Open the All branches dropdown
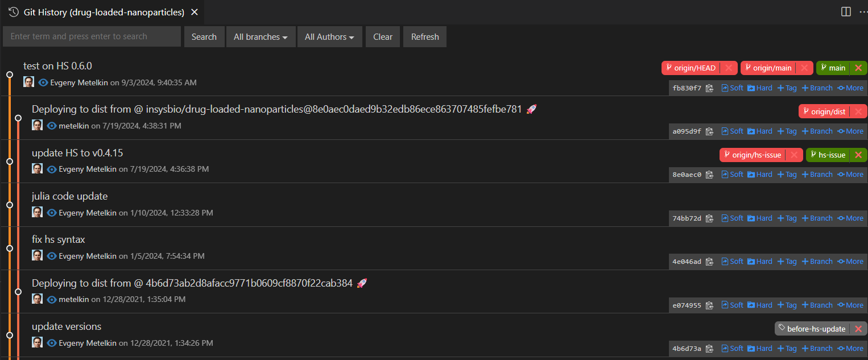The image size is (868, 360). (x=260, y=37)
